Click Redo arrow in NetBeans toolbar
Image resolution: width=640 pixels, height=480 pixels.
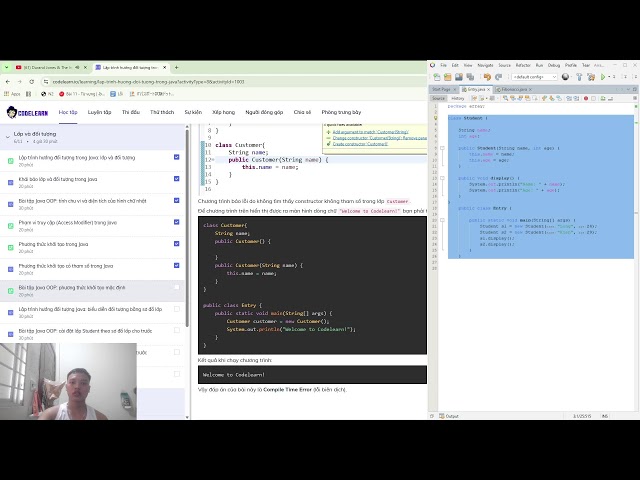click(498, 77)
